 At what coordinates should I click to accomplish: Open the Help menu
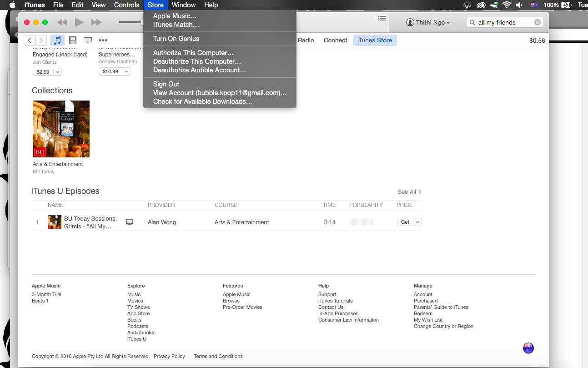(x=211, y=5)
